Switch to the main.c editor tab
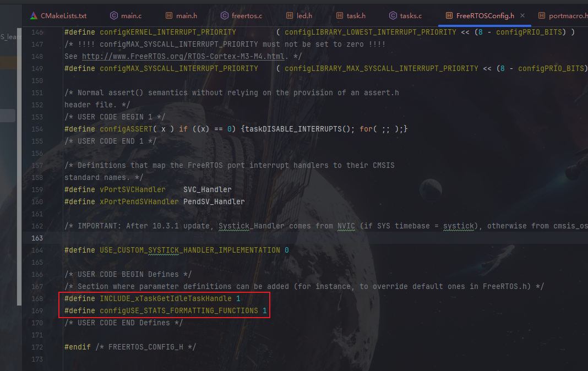The width and height of the screenshot is (588, 371). (132, 16)
